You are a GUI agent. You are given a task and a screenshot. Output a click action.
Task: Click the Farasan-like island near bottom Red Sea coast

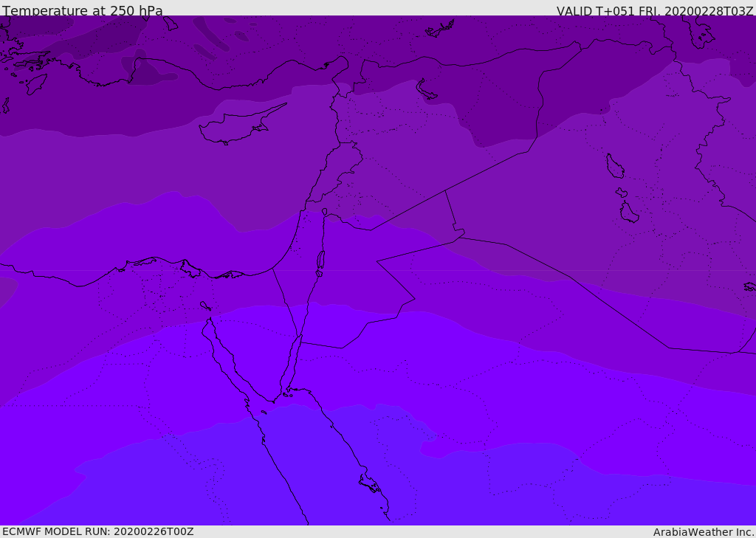click(x=371, y=483)
